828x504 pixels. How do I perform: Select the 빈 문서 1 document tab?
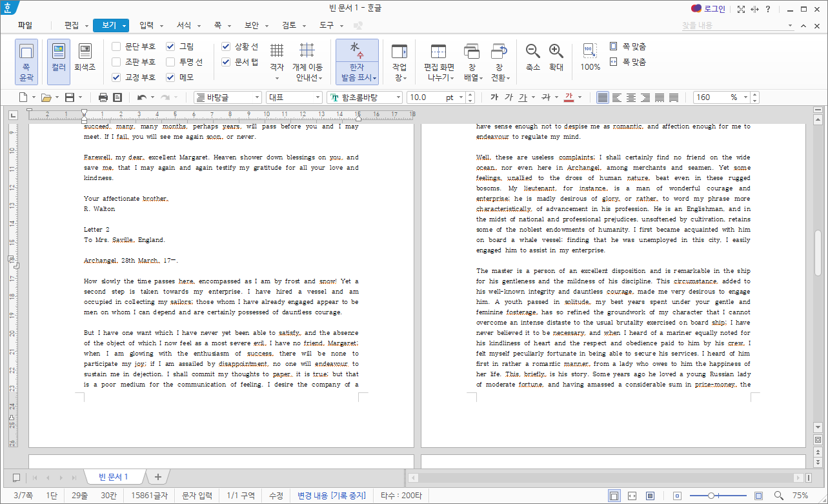[x=113, y=477]
